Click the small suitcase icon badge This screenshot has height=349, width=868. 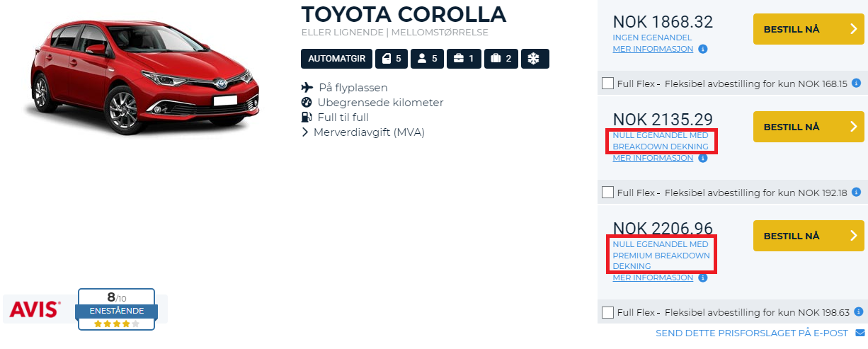(x=464, y=59)
